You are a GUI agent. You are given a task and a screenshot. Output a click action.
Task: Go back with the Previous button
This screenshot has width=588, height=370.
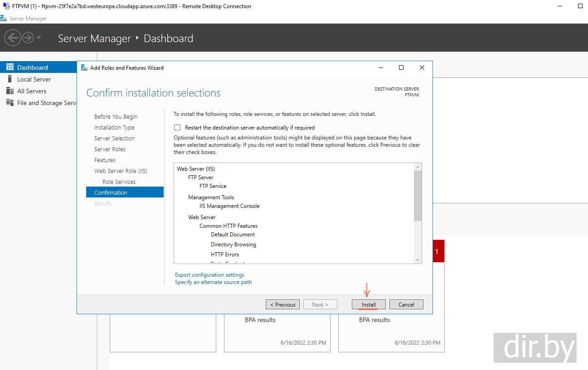(282, 304)
